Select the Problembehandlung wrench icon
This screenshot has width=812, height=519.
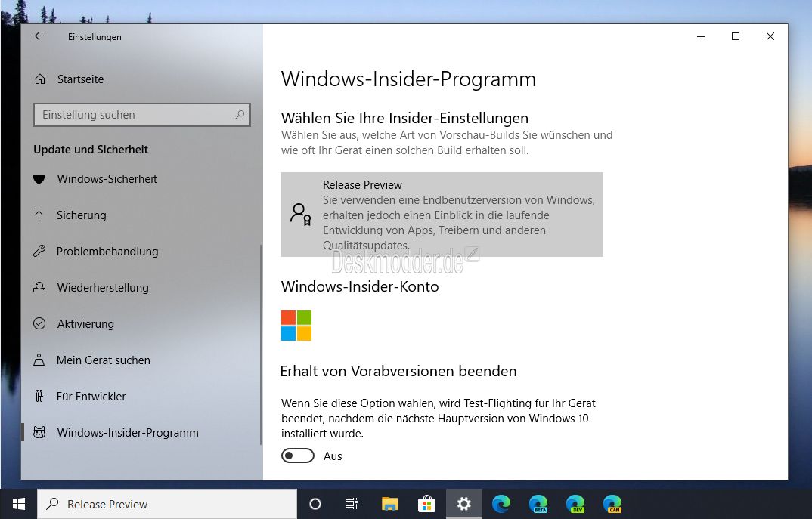pyautogui.click(x=39, y=251)
